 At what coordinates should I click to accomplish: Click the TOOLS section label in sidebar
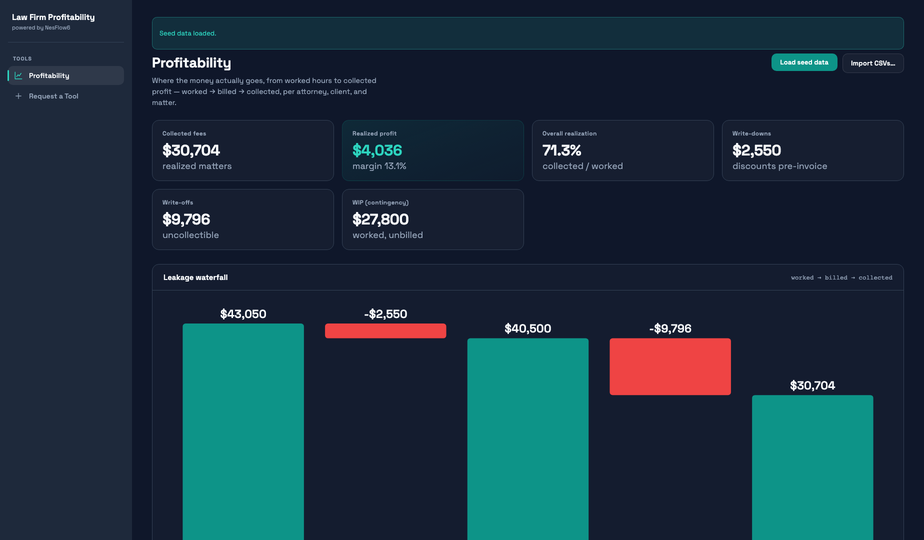tap(22, 59)
